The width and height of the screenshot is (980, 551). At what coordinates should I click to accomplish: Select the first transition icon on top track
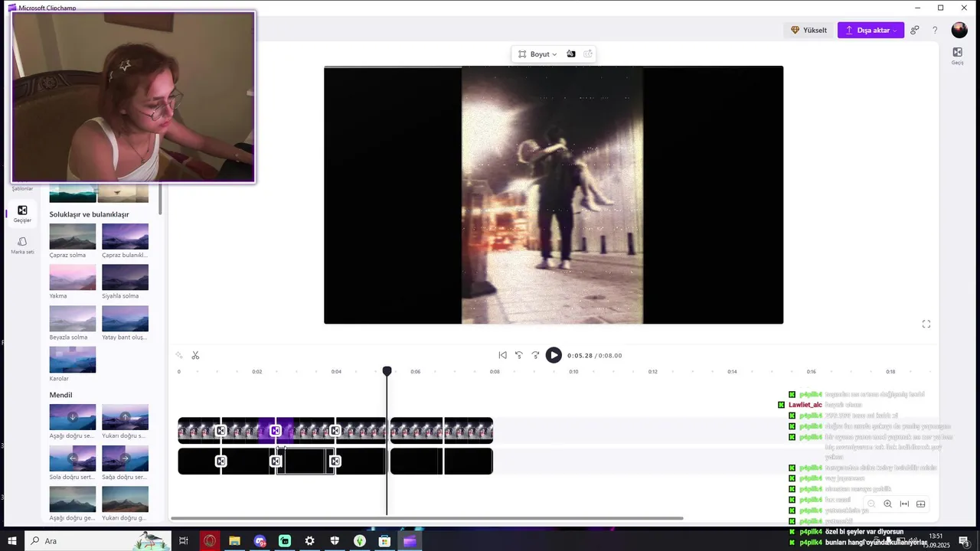(220, 431)
